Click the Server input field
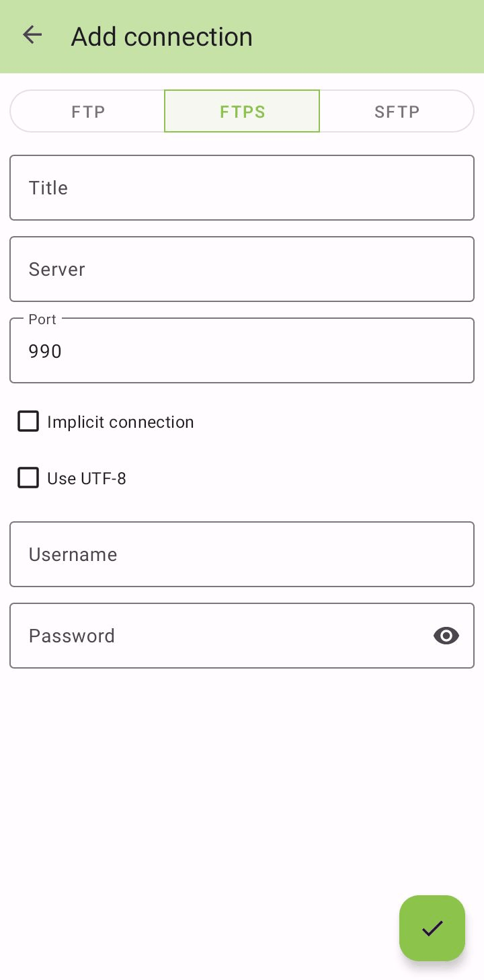The height and width of the screenshot is (980, 484). 242,269
